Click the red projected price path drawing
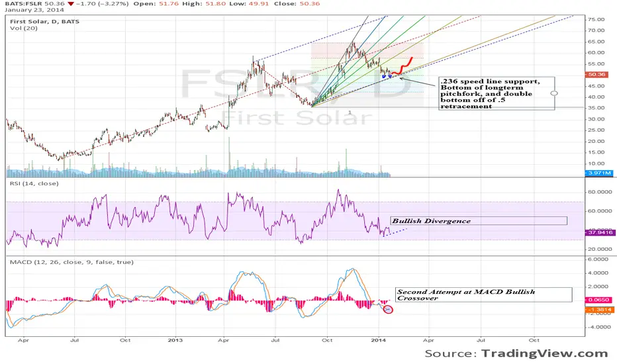This screenshot has width=617, height=364. [x=402, y=66]
